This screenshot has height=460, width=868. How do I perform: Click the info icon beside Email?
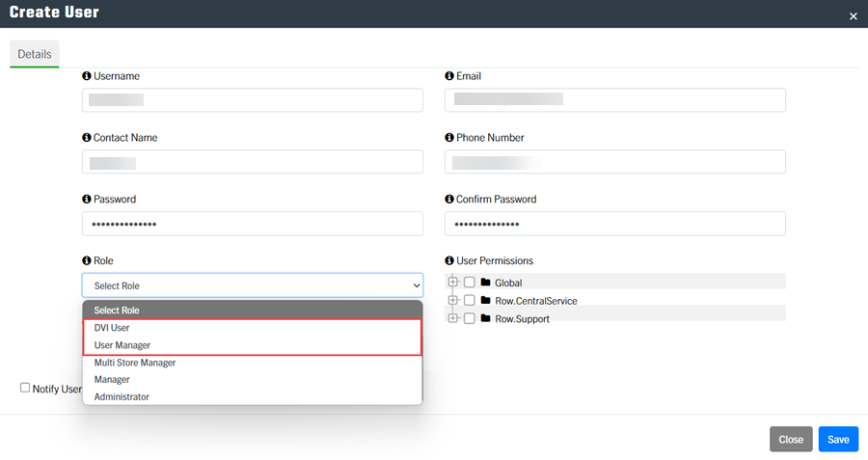[448, 76]
